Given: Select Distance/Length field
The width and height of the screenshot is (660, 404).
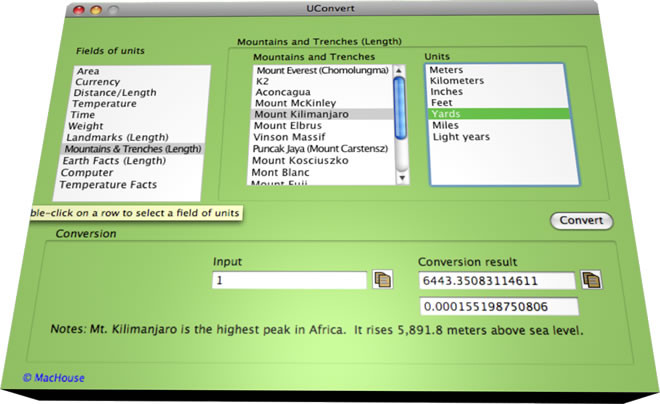Looking at the screenshot, I should [139, 93].
